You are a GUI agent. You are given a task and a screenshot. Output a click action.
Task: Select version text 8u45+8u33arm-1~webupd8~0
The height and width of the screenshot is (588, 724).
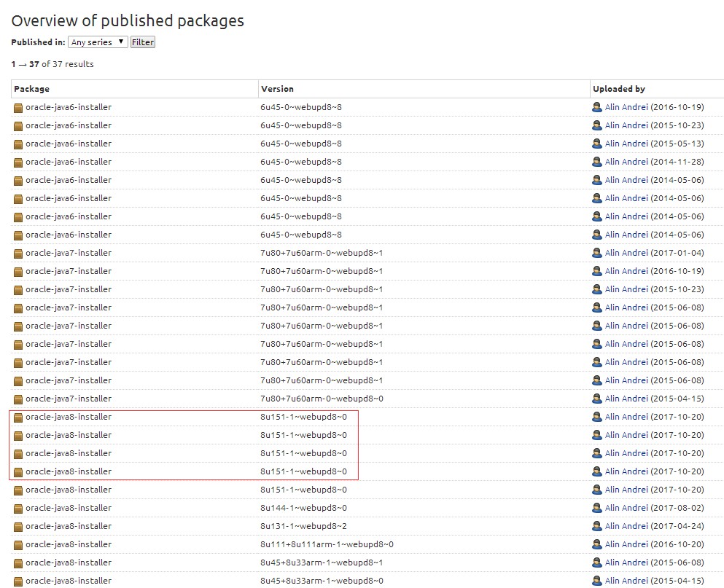tap(322, 581)
